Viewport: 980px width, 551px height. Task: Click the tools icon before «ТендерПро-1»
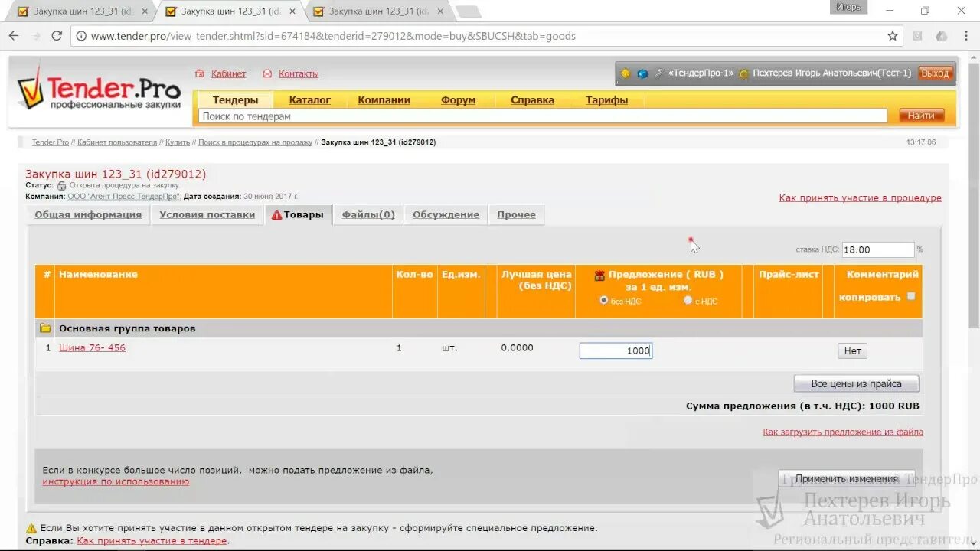point(658,73)
